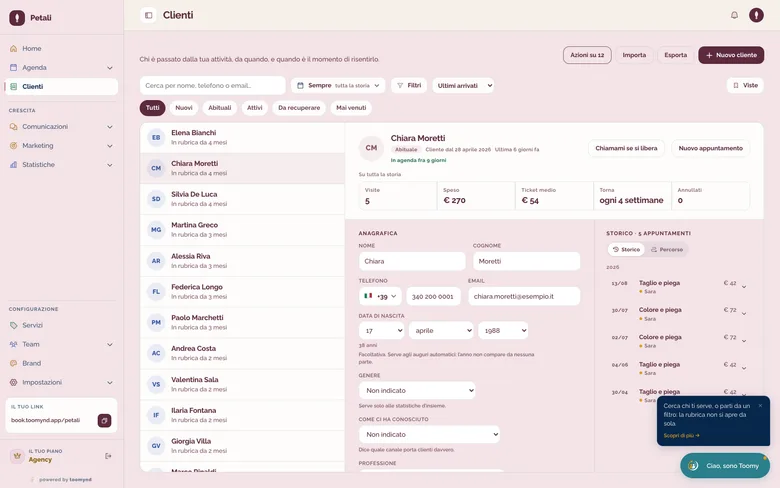Image resolution: width=780 pixels, height=488 pixels.
Task: Open Silvia De Luca client row
Action: point(242,199)
